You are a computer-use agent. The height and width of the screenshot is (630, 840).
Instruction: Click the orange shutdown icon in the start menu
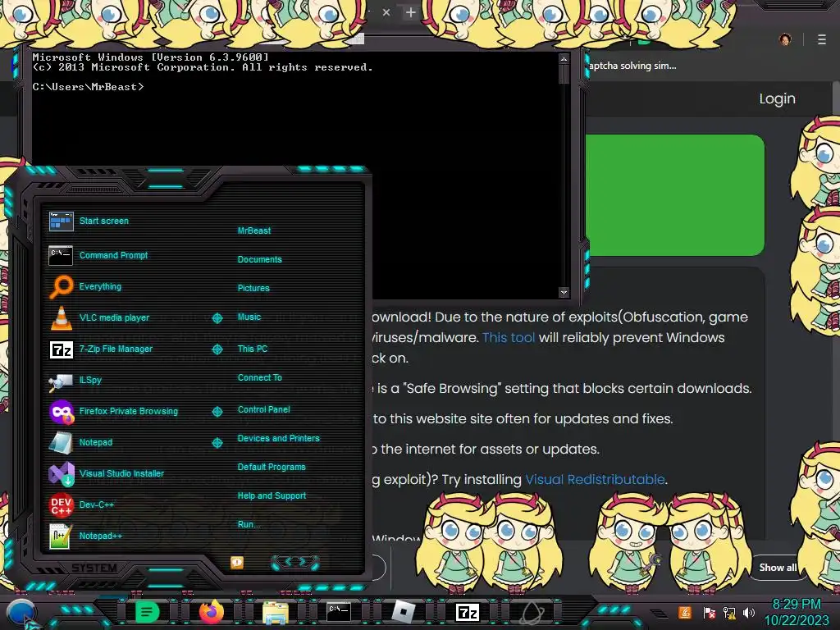pos(237,562)
